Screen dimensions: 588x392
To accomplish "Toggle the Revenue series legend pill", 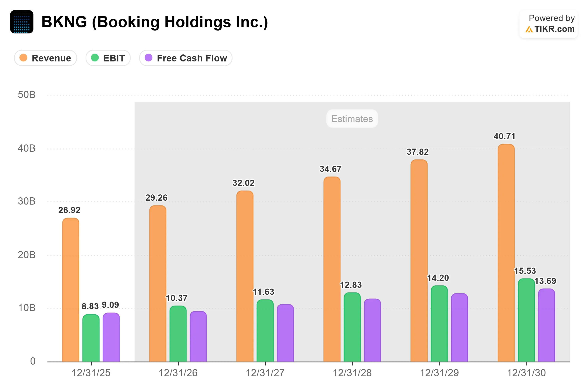I will click(x=45, y=58).
